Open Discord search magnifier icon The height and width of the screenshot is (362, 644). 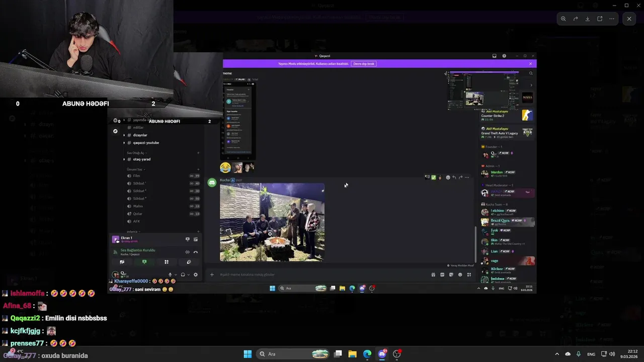pyautogui.click(x=531, y=73)
